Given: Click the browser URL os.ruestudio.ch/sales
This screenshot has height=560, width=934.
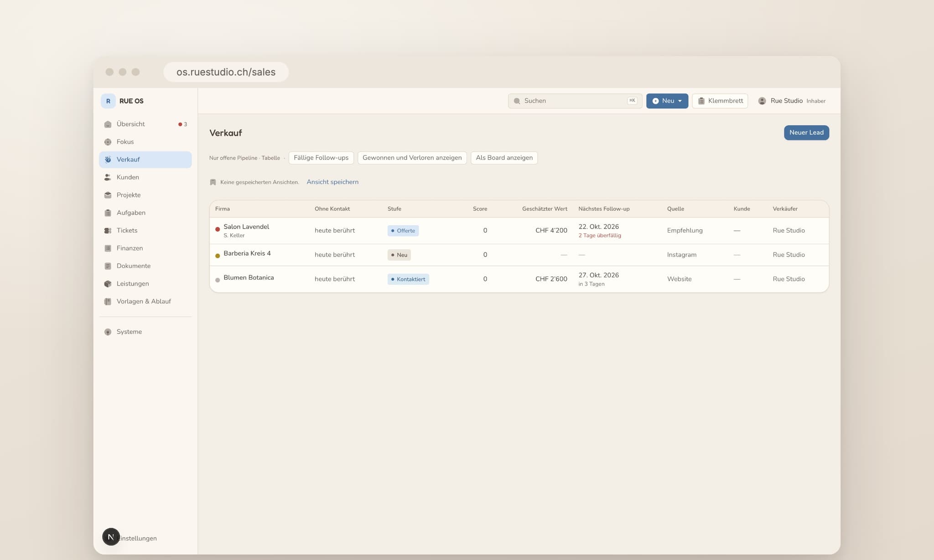Looking at the screenshot, I should (x=226, y=72).
